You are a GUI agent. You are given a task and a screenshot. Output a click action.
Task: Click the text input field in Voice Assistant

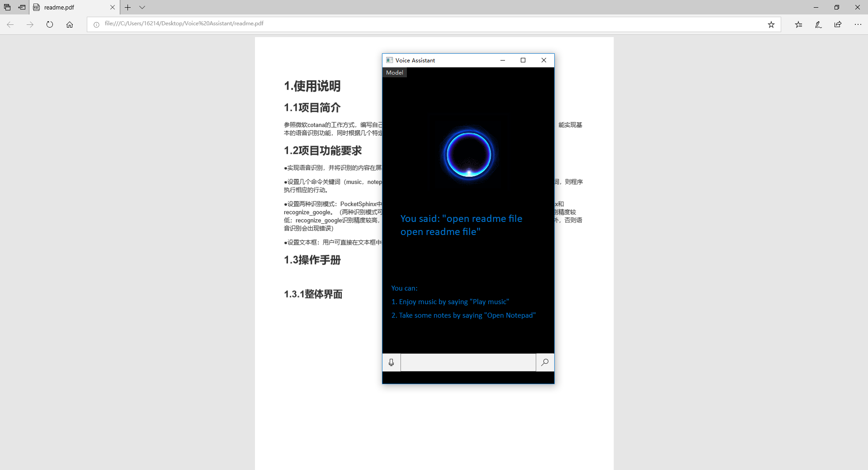tap(468, 362)
